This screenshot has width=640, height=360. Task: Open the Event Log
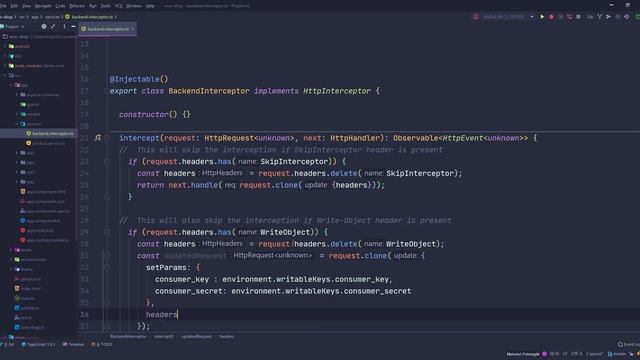[629, 345]
